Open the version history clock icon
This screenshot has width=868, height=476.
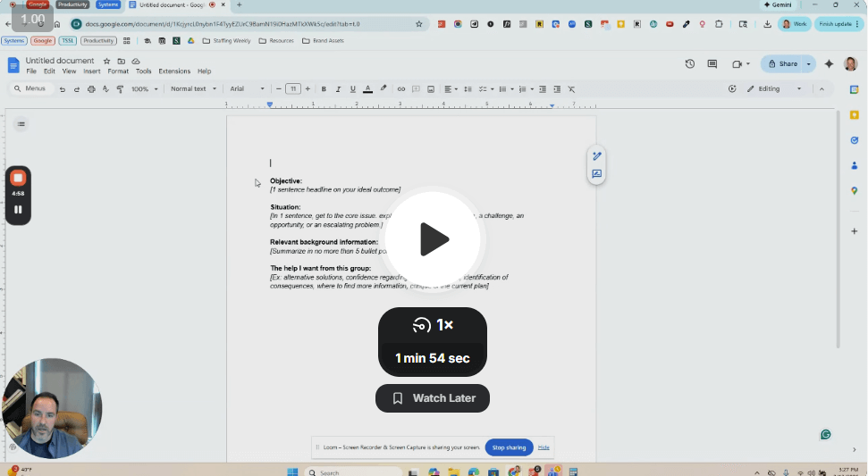689,64
